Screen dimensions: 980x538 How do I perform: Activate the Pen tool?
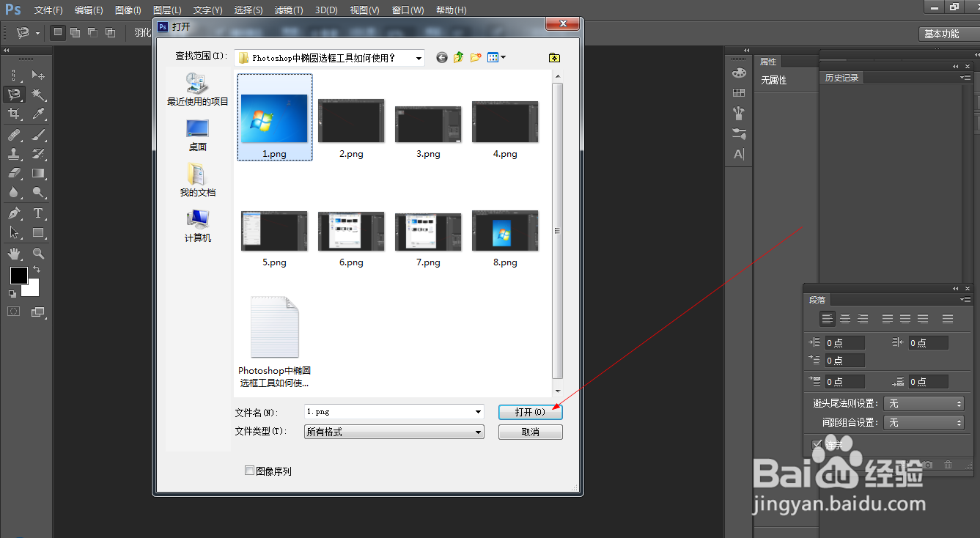tap(15, 213)
